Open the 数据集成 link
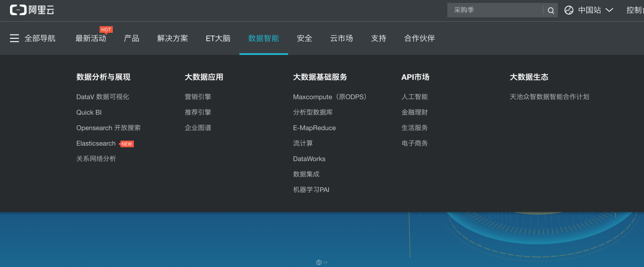The image size is (644, 267). click(x=306, y=174)
